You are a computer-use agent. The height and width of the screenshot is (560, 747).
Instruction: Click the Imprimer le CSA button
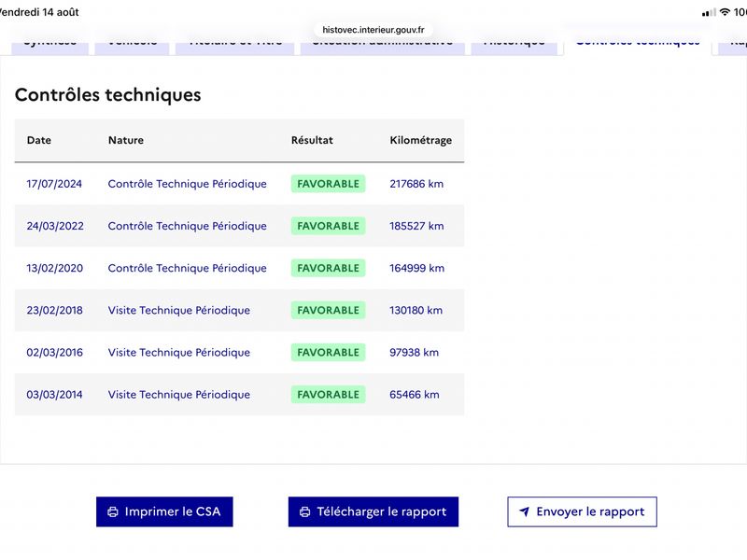coord(164,511)
